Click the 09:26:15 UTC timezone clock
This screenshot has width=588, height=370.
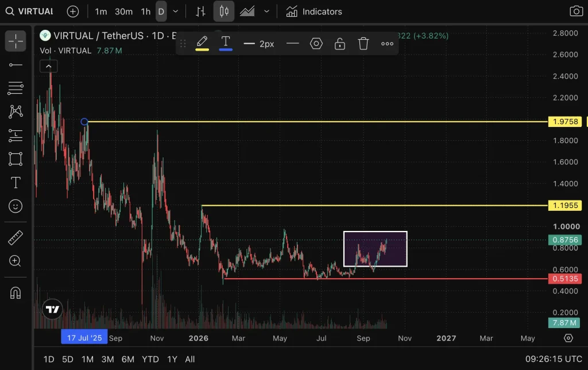[x=554, y=359]
